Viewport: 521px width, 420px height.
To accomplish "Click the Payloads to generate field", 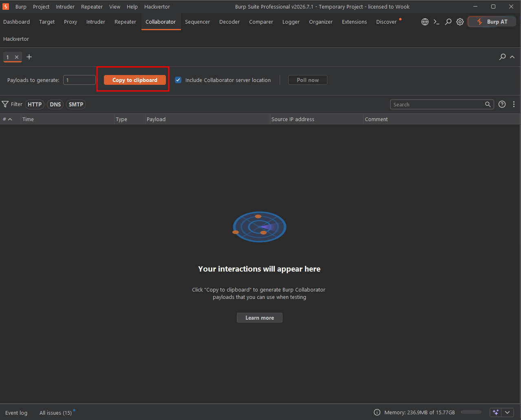I will click(79, 80).
